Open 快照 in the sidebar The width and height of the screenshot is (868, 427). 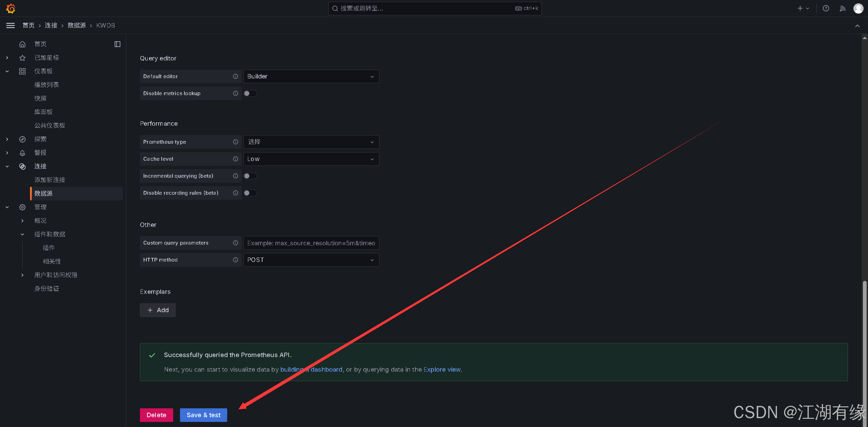pos(40,99)
